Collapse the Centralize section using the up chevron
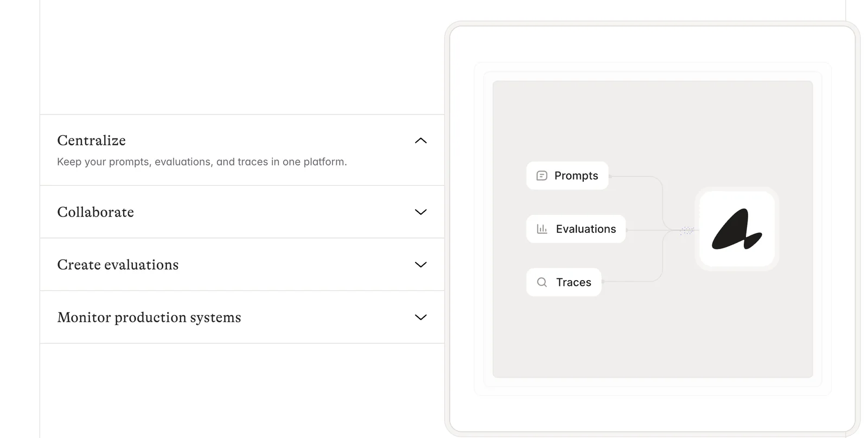The image size is (868, 438). 420,141
